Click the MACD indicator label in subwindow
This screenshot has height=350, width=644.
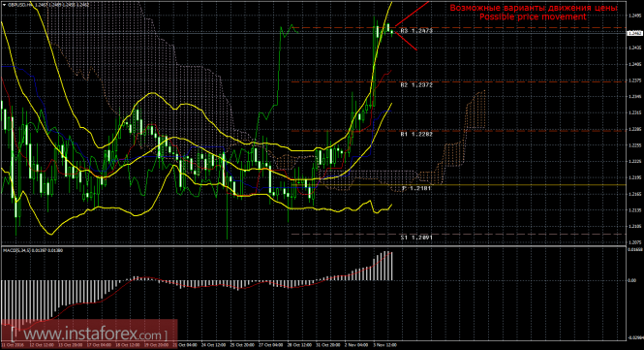(33, 250)
